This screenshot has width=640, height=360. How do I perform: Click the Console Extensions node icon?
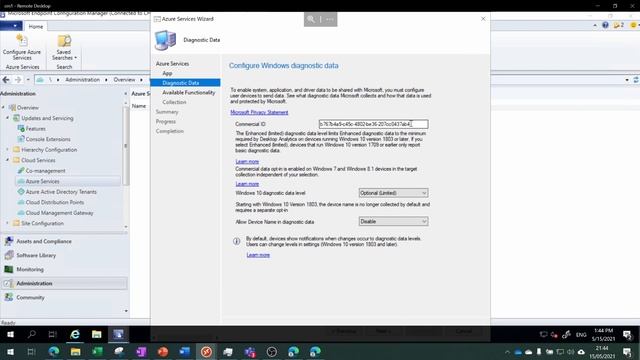(21, 139)
